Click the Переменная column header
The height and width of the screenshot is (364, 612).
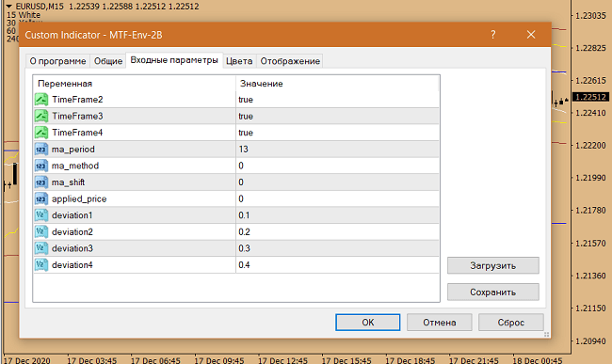(135, 84)
